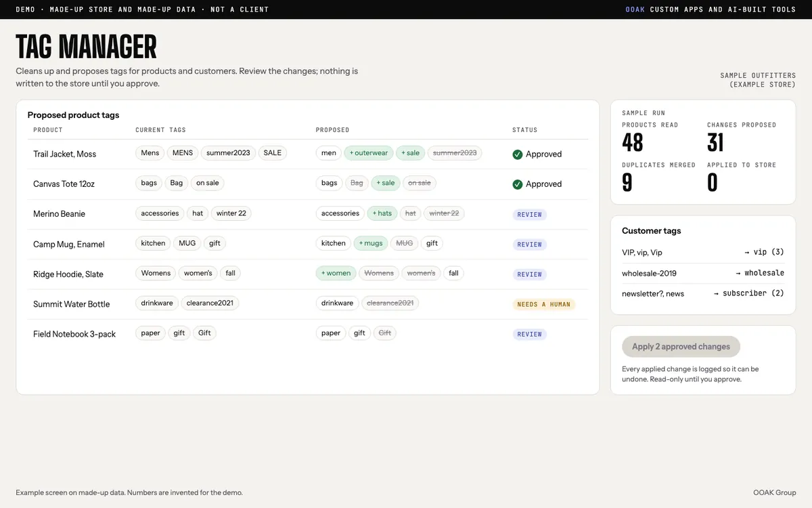This screenshot has width=812, height=508.
Task: Open the Review status for Camp Mug, Enamel
Action: tap(529, 245)
